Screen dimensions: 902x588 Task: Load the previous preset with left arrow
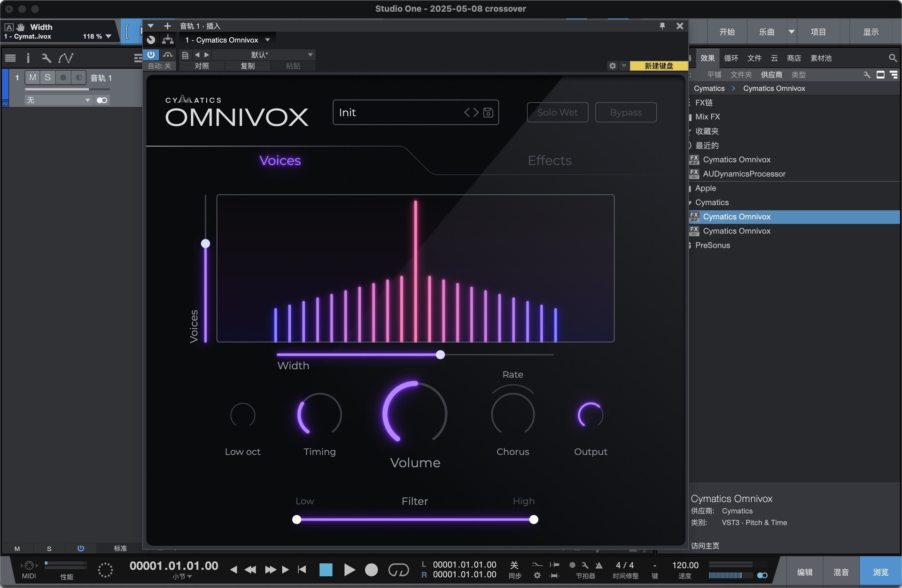click(197, 55)
